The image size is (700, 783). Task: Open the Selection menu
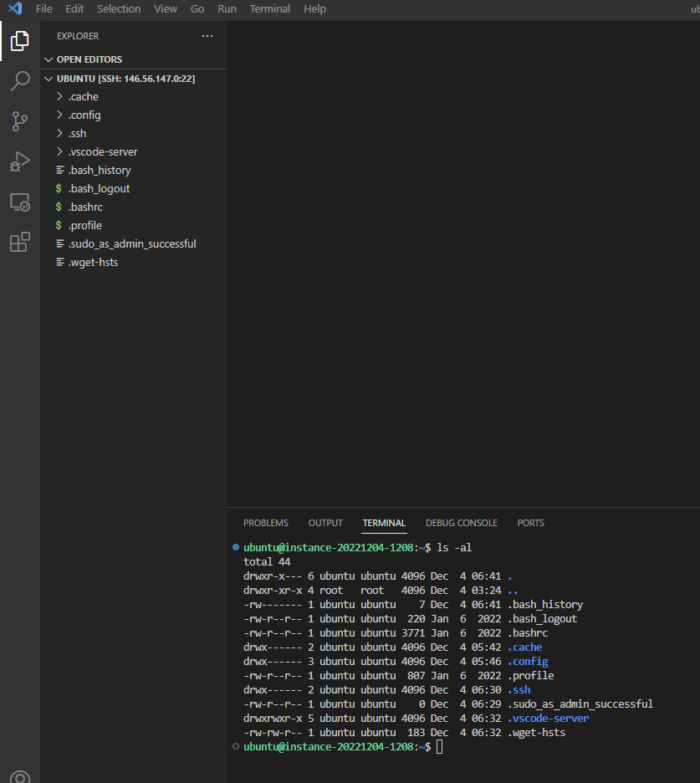point(119,9)
